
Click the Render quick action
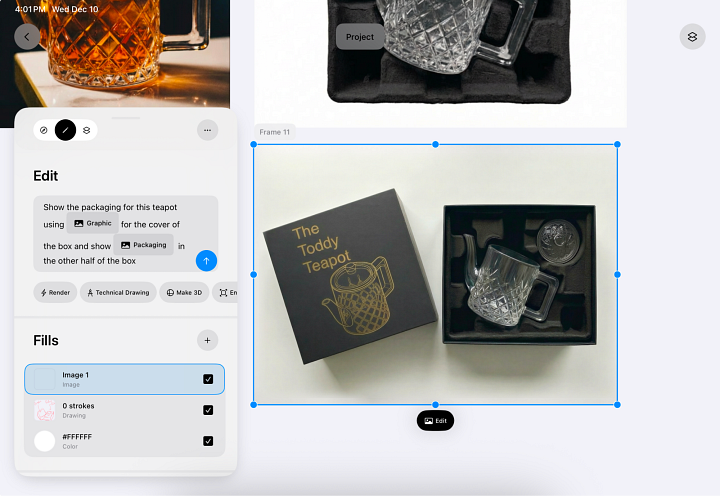click(55, 293)
